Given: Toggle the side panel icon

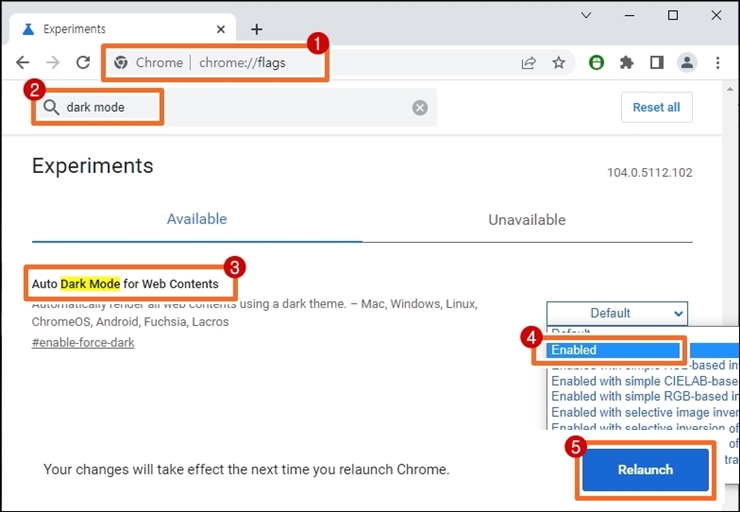Looking at the screenshot, I should 656,62.
